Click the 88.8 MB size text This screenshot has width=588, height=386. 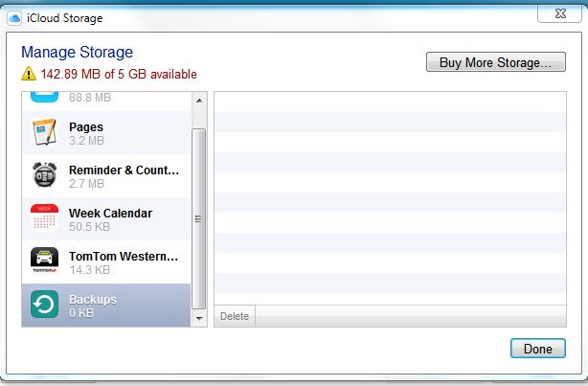click(x=90, y=98)
